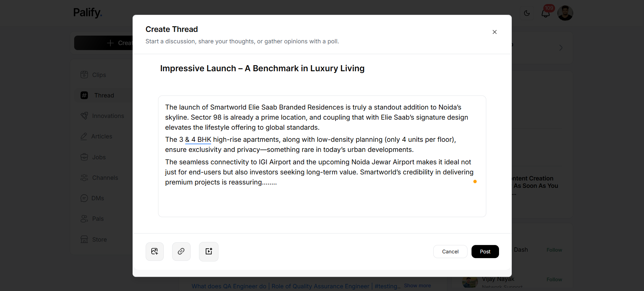The height and width of the screenshot is (291, 644).
Task: Open Clips in the sidebar
Action: (x=99, y=75)
